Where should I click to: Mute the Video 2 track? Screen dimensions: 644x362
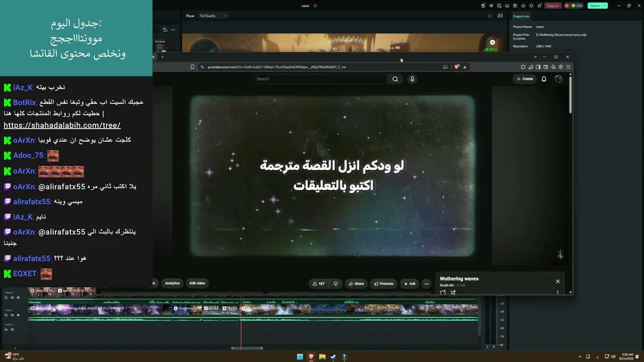point(12,298)
